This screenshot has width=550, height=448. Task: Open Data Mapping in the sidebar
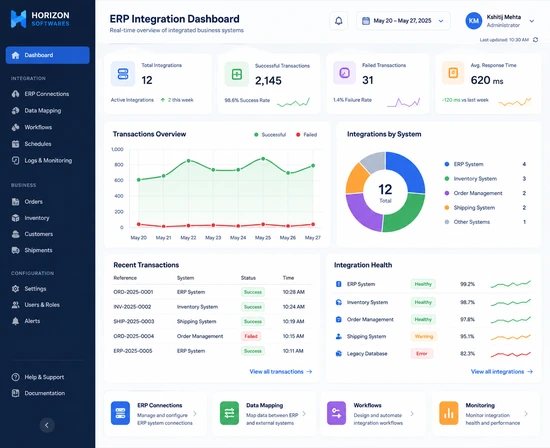tap(48, 111)
